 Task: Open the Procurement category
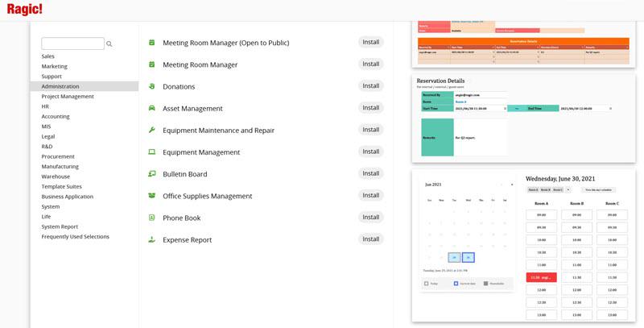58,156
